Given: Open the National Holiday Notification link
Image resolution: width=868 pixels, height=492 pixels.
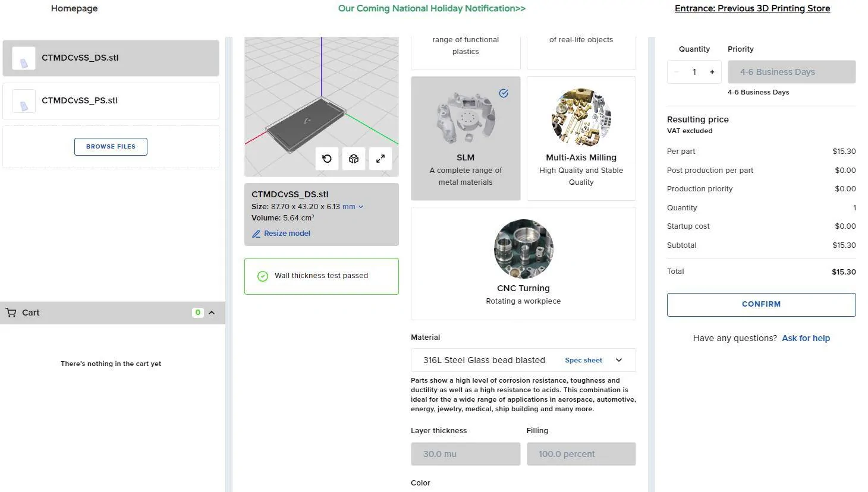Looking at the screenshot, I should pyautogui.click(x=432, y=8).
